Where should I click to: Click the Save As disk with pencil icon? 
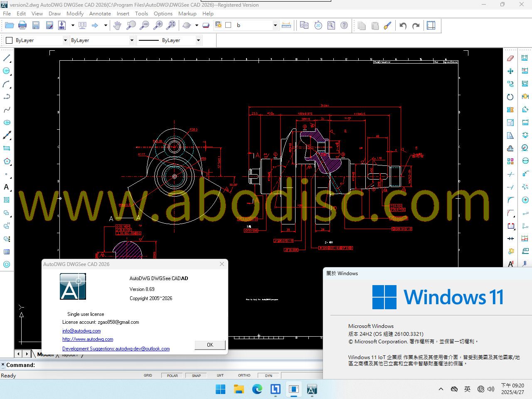(x=49, y=25)
